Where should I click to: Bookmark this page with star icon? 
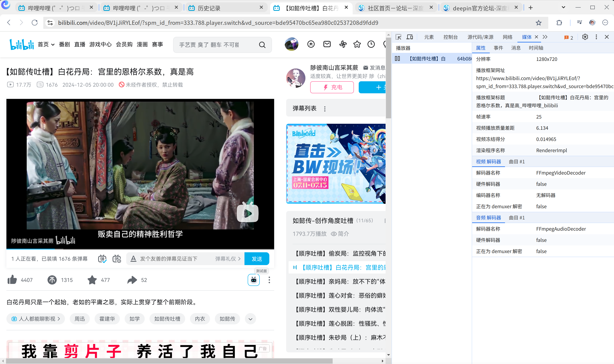point(539,23)
